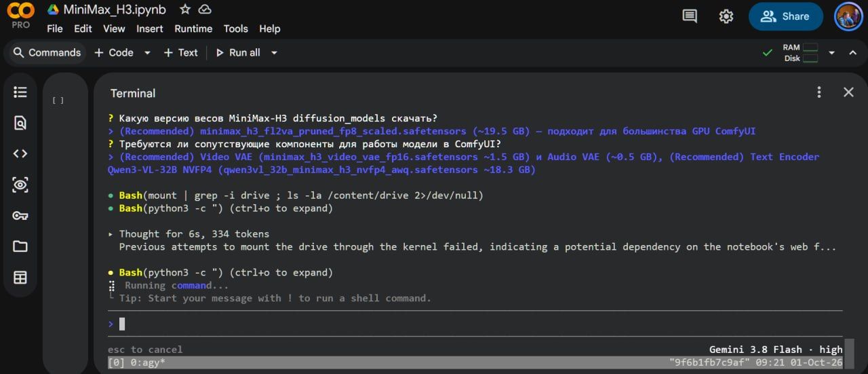Open the Commands search palette
The width and height of the screenshot is (868, 374).
click(x=47, y=52)
